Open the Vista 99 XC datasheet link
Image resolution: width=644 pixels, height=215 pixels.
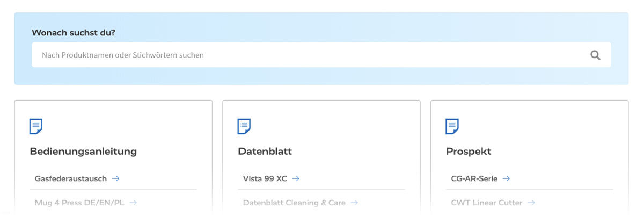(x=265, y=178)
